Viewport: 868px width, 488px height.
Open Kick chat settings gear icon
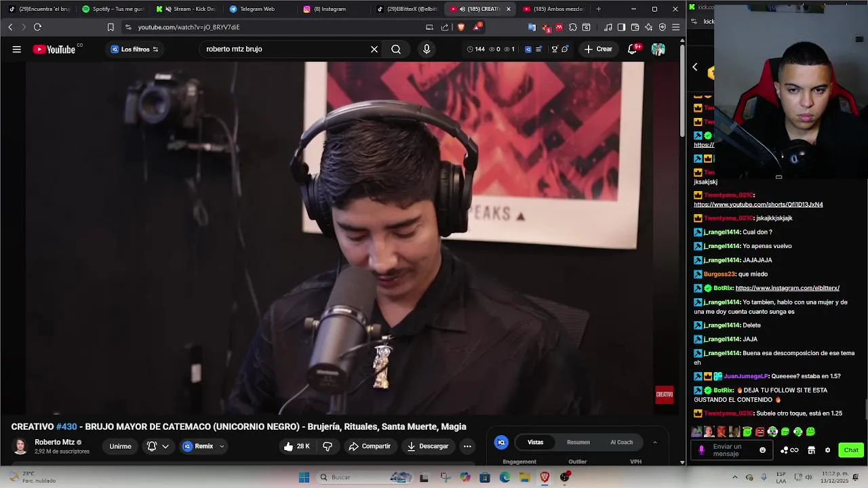(x=827, y=450)
